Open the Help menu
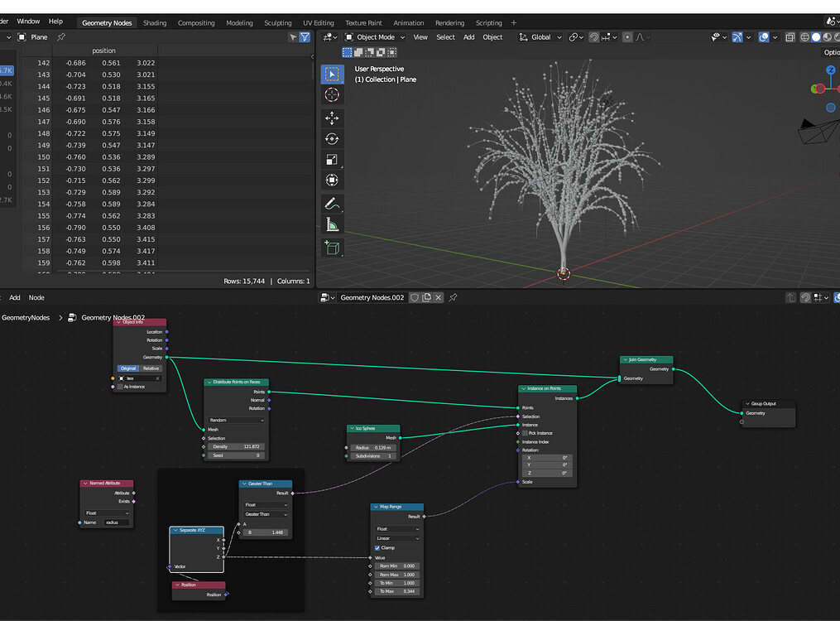 click(x=55, y=21)
